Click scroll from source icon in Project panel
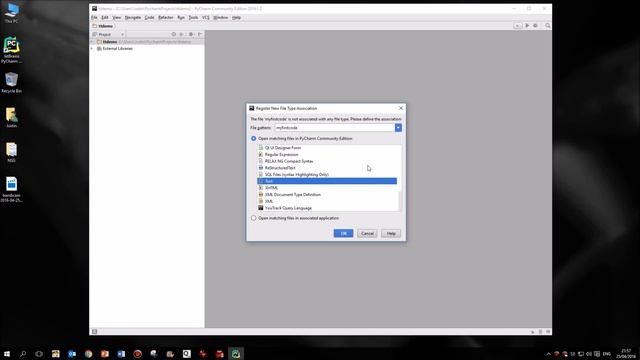The width and height of the screenshot is (640, 360). [x=173, y=34]
